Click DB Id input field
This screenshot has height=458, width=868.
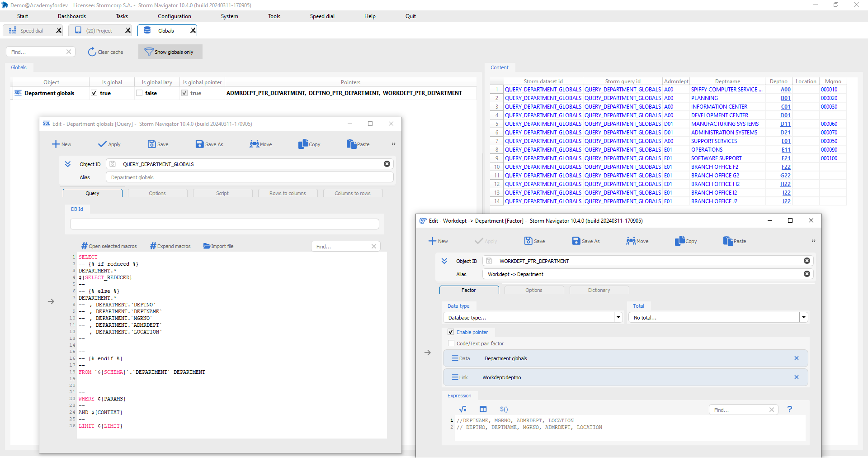(225, 224)
